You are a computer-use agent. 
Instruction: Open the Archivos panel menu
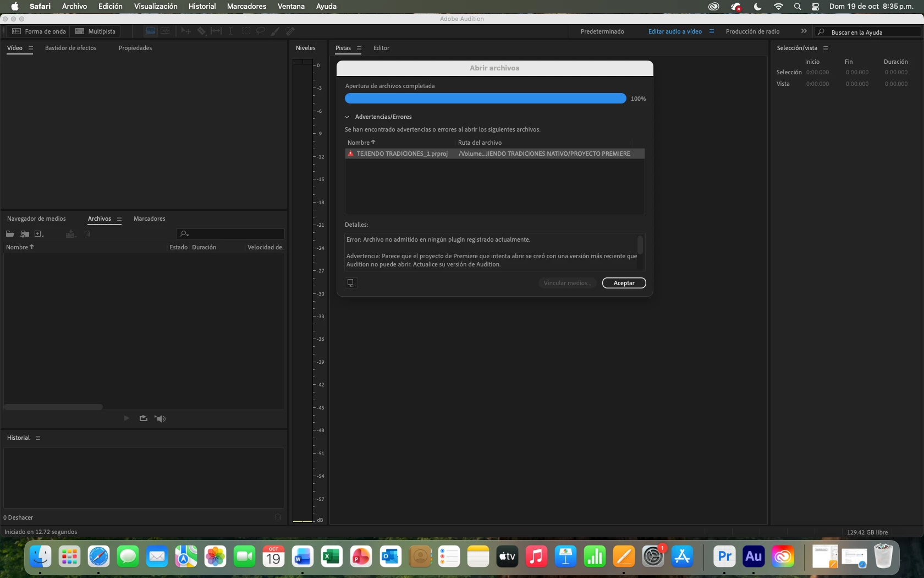pyautogui.click(x=119, y=219)
